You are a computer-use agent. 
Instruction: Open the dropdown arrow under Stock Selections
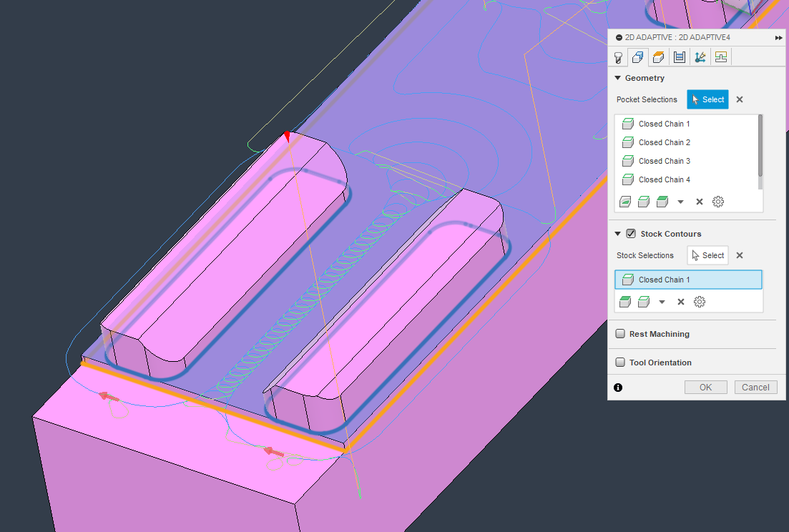tap(662, 301)
